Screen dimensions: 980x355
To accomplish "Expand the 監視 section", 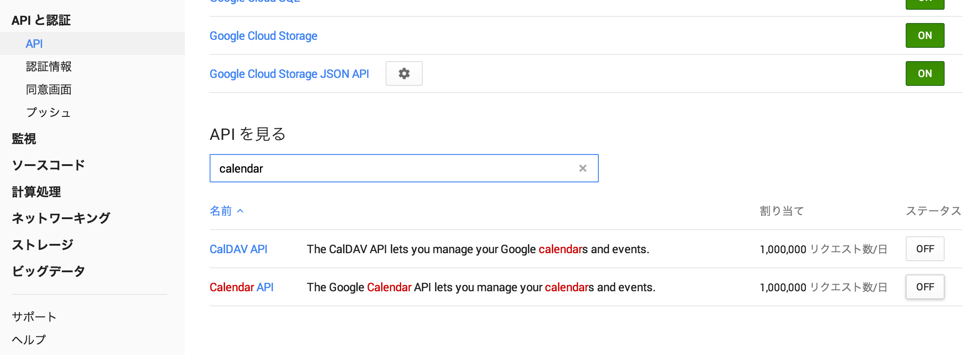I will 24,139.
